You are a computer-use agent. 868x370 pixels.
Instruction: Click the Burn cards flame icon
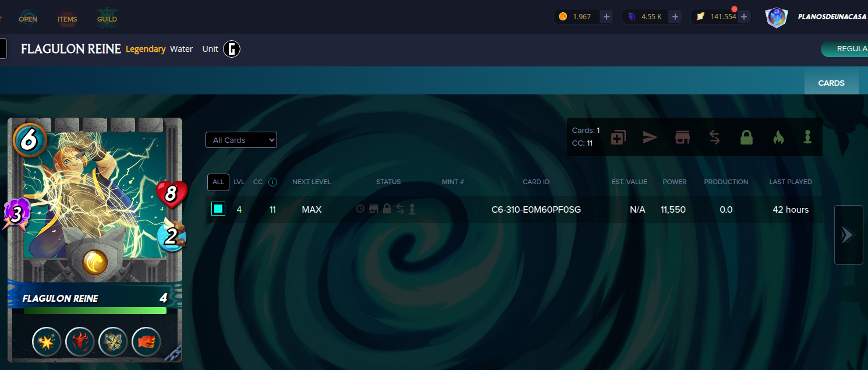click(778, 138)
